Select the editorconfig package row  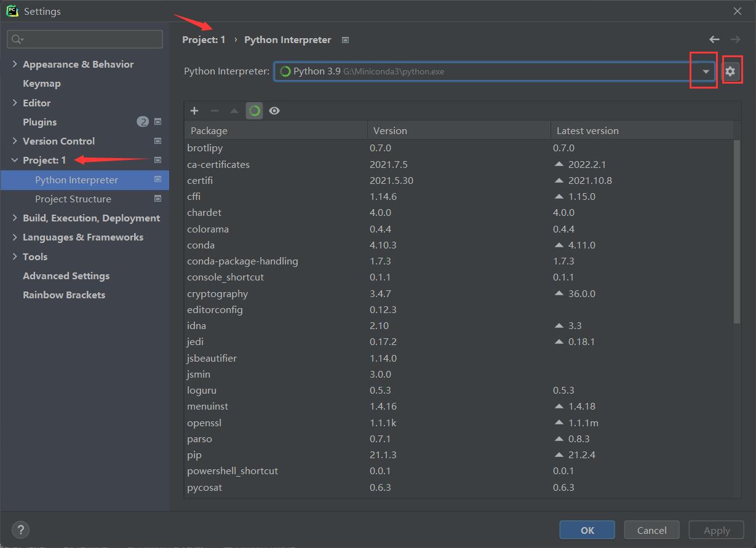click(x=459, y=309)
